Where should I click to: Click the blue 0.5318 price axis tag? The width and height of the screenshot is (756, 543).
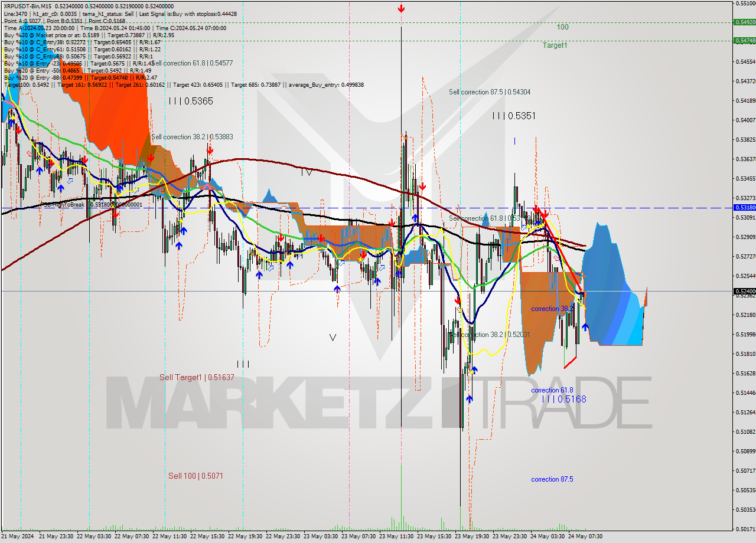(x=744, y=208)
